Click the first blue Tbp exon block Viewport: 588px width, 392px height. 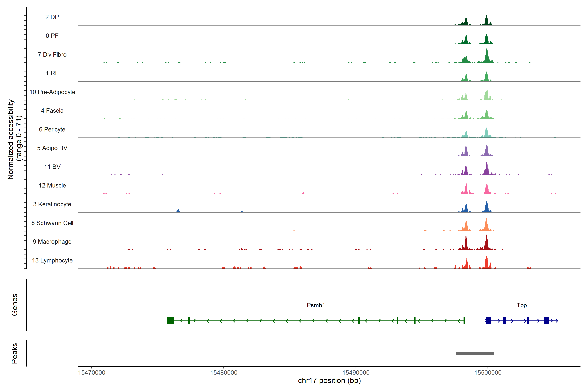pos(489,321)
